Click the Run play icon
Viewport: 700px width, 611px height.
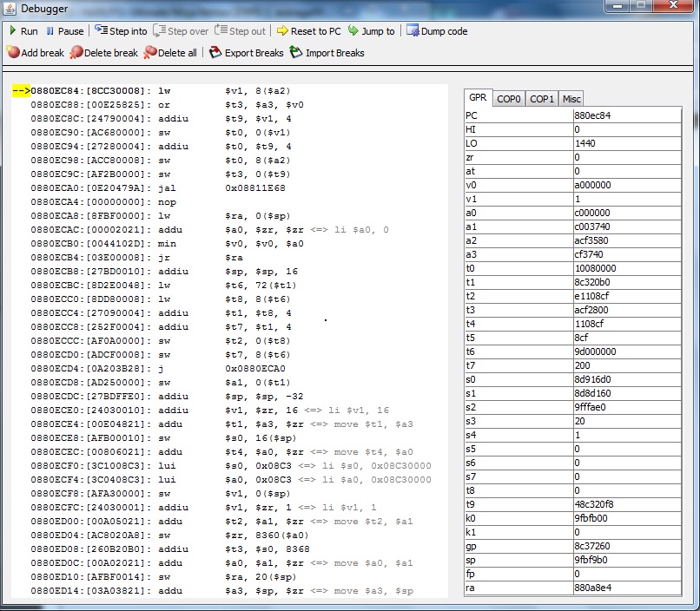pos(13,30)
